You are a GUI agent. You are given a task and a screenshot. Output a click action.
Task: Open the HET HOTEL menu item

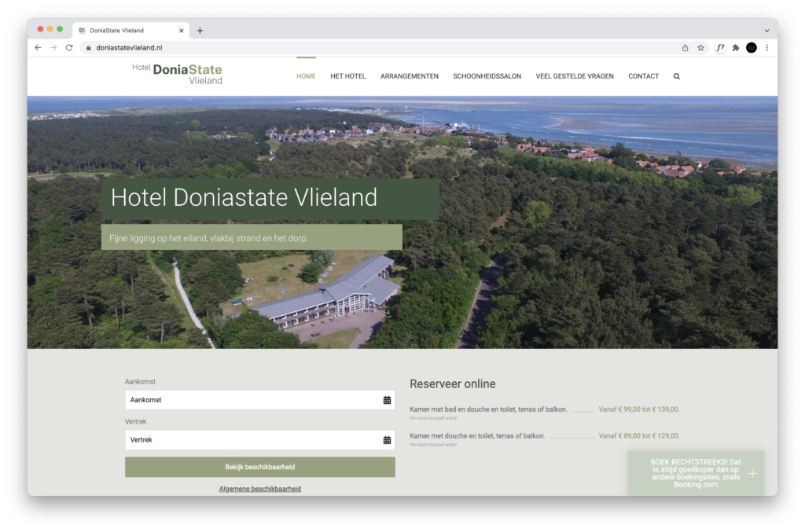pyautogui.click(x=347, y=76)
